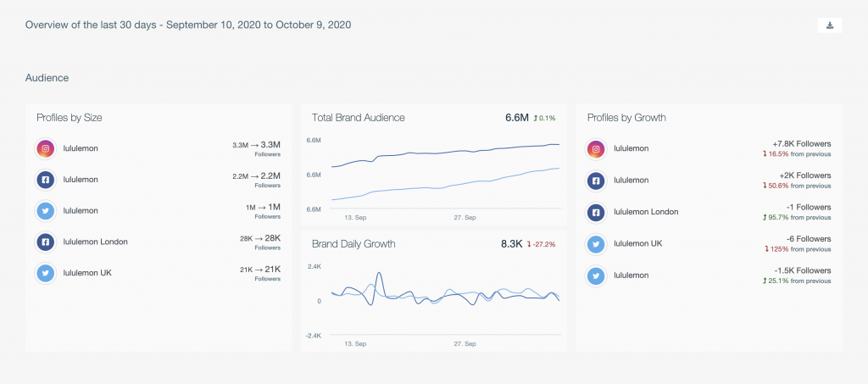Click lululemon London Facebook icon in Profiles by Growth
This screenshot has width=868, height=384.
pos(597,212)
